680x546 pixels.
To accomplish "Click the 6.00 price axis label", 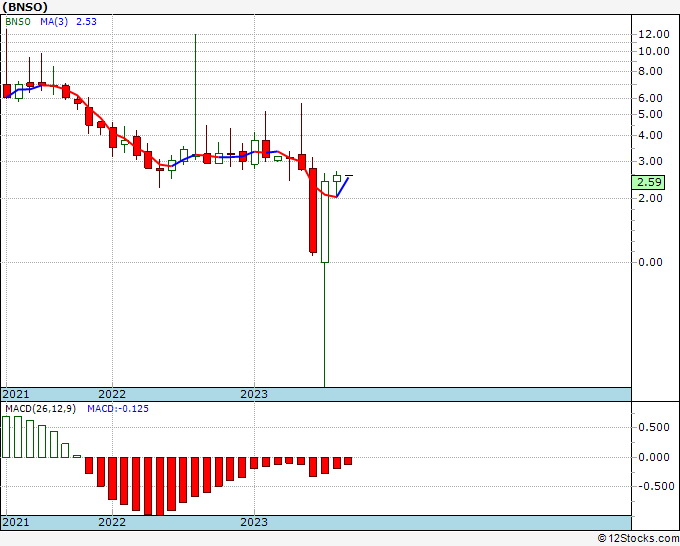I will tap(650, 98).
